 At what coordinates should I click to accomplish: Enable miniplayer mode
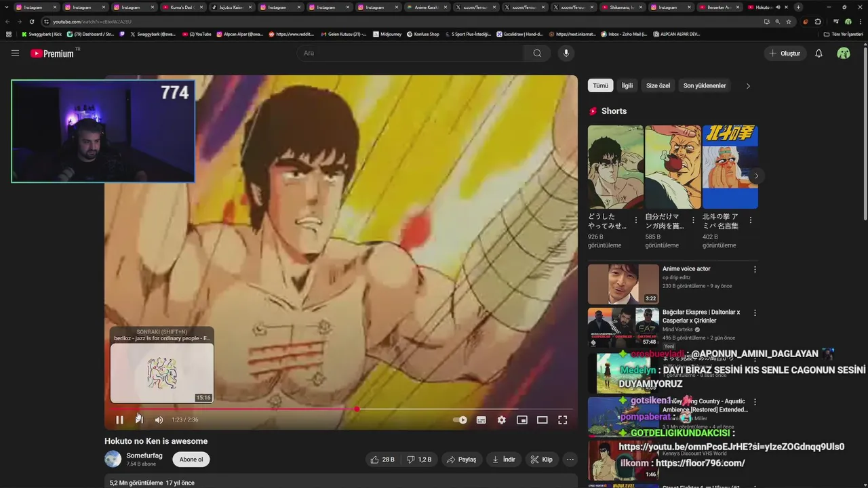coord(521,420)
